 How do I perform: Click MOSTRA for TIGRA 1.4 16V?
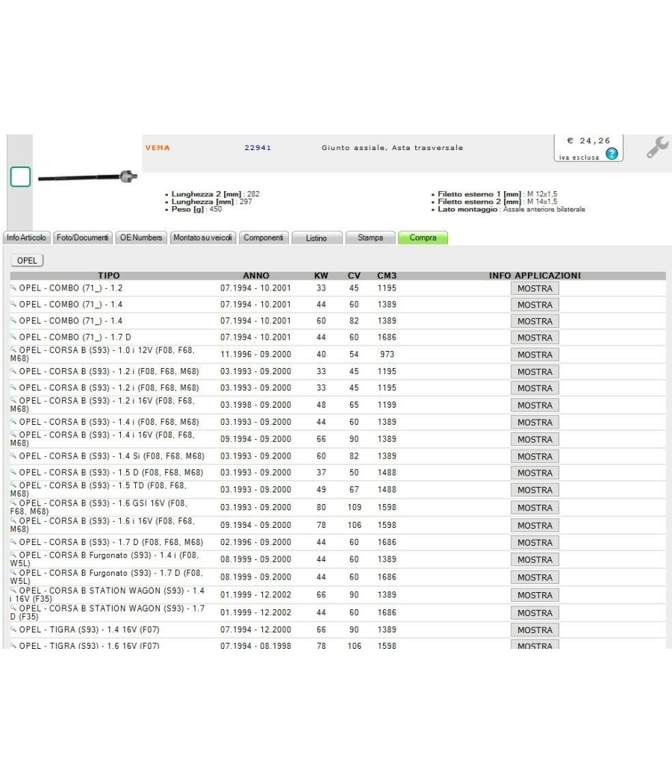click(x=535, y=630)
